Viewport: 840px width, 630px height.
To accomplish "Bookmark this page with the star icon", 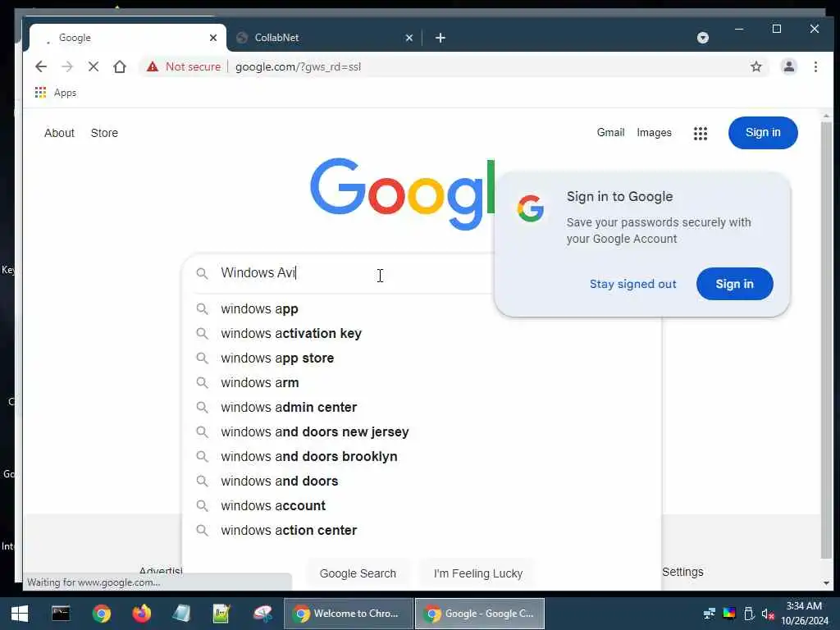I will [756, 66].
